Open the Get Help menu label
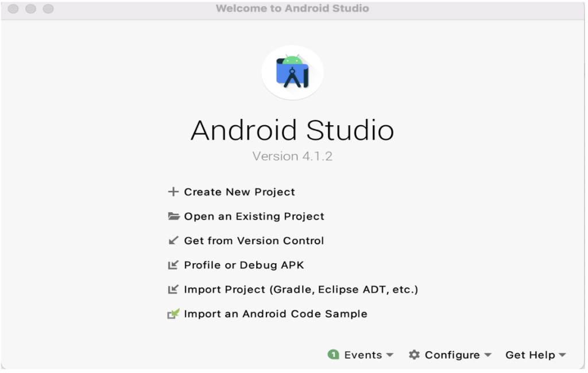 pos(530,355)
